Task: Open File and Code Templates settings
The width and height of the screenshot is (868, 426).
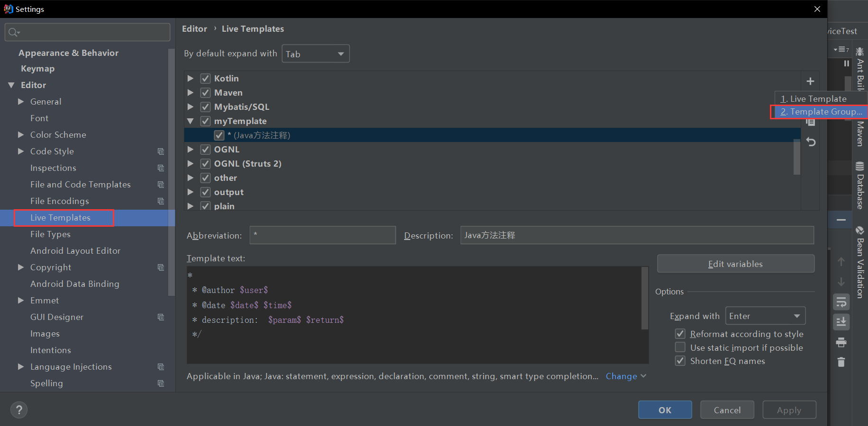Action: click(x=81, y=185)
